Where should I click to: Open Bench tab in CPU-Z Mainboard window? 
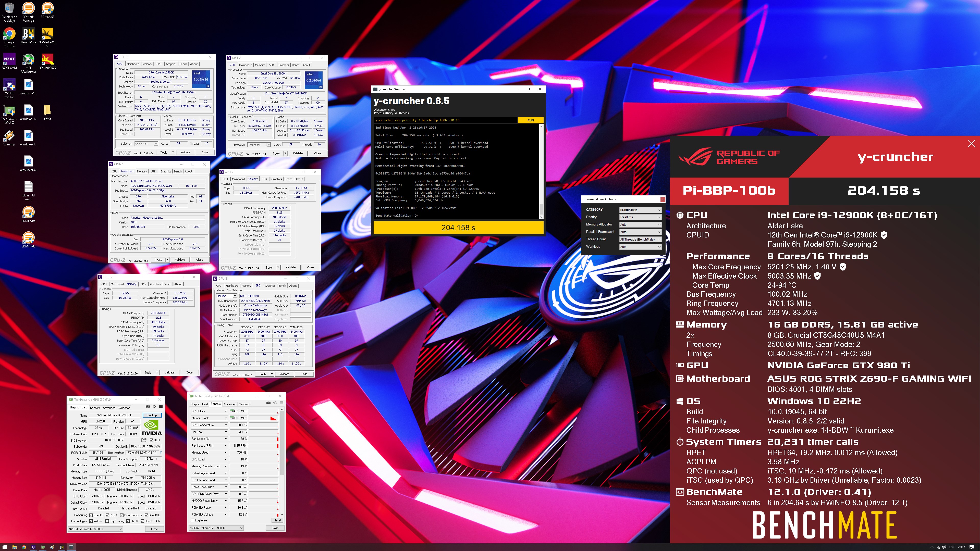[178, 171]
